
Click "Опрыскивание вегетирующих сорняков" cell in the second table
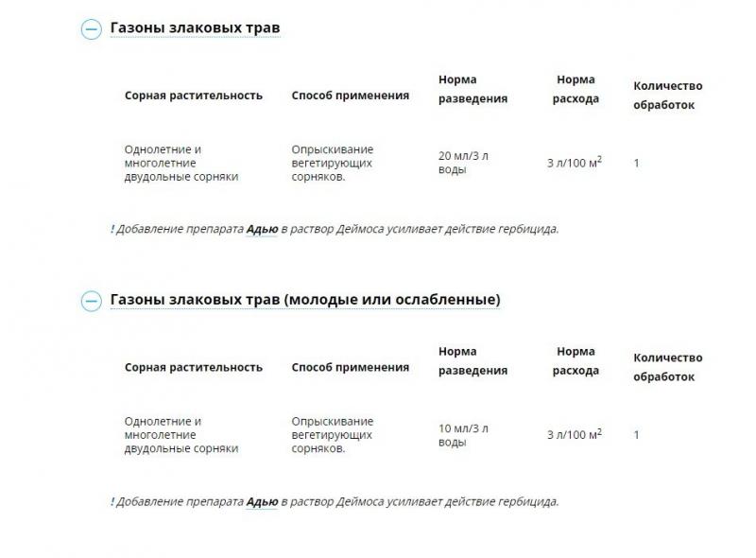click(x=333, y=435)
